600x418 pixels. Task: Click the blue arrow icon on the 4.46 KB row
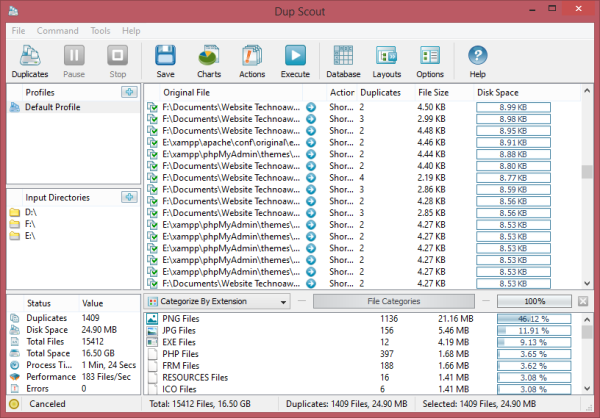[311, 142]
